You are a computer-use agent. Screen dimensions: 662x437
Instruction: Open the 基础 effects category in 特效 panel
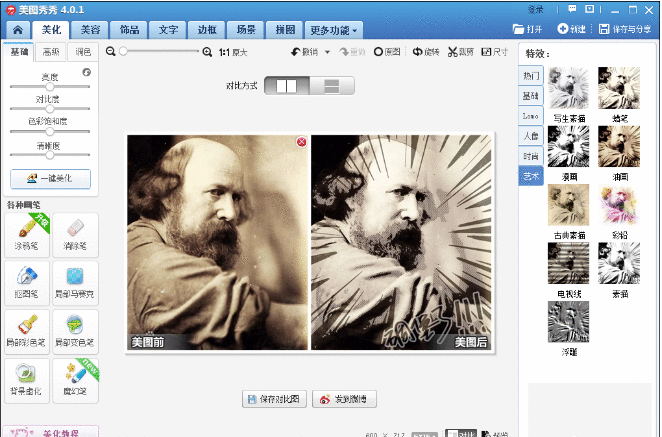click(531, 96)
